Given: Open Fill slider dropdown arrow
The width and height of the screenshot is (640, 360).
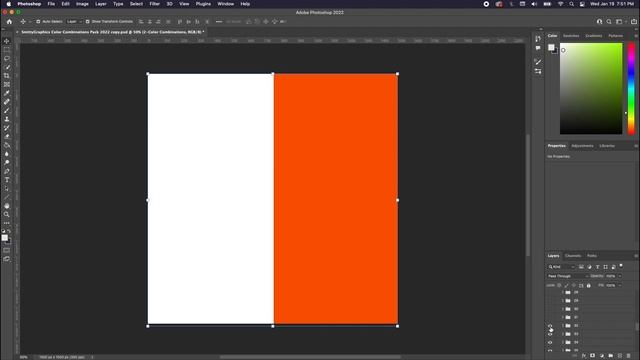Looking at the screenshot, I should pos(620,285).
